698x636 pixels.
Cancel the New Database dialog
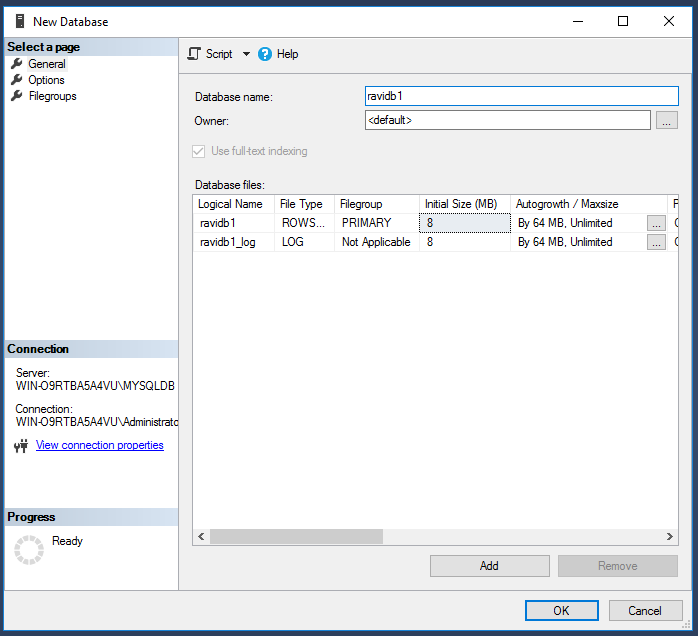click(x=644, y=610)
